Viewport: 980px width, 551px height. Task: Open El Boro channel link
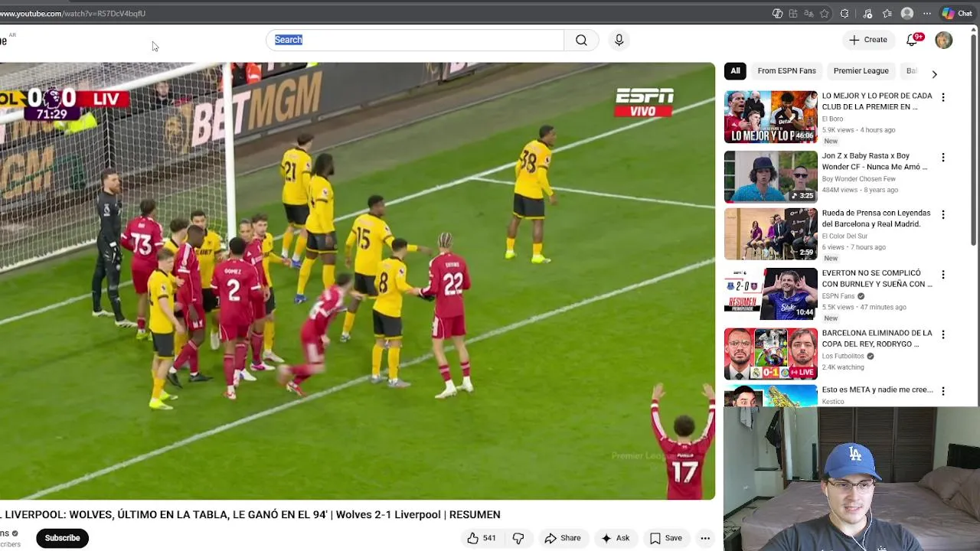pyautogui.click(x=832, y=119)
